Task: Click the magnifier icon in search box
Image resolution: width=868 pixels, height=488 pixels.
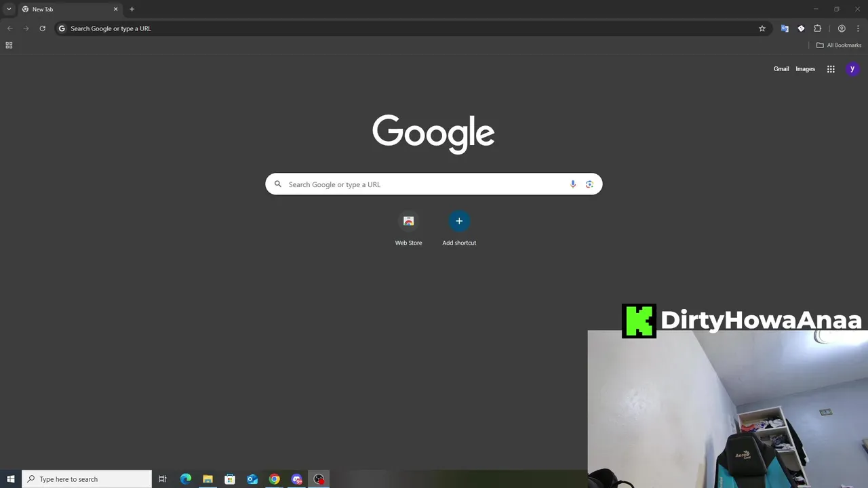Action: (x=277, y=184)
